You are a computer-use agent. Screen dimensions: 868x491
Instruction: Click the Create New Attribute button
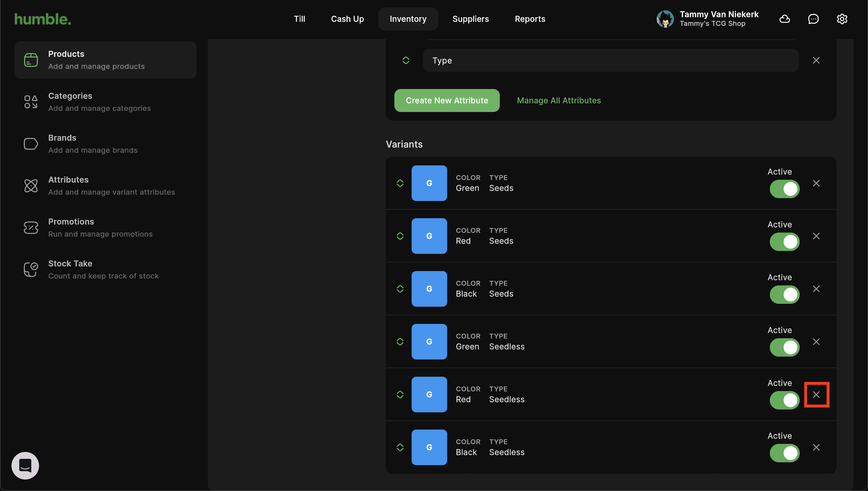tap(447, 100)
